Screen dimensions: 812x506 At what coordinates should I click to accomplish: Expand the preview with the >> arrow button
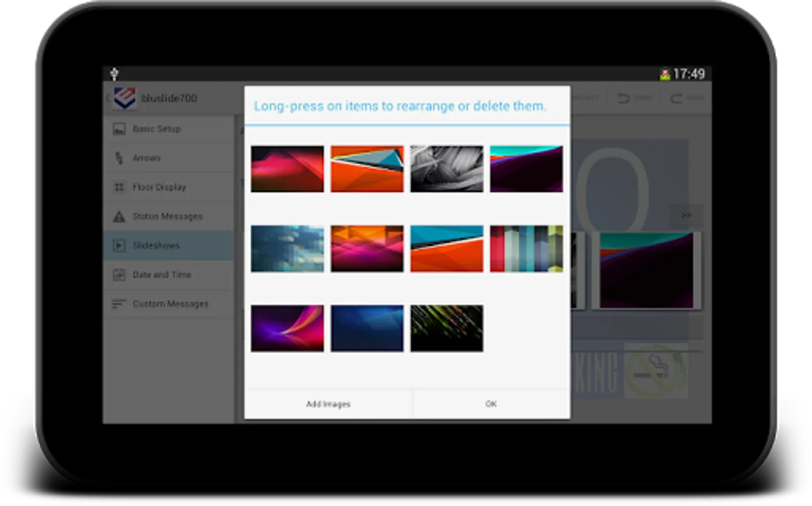click(686, 215)
